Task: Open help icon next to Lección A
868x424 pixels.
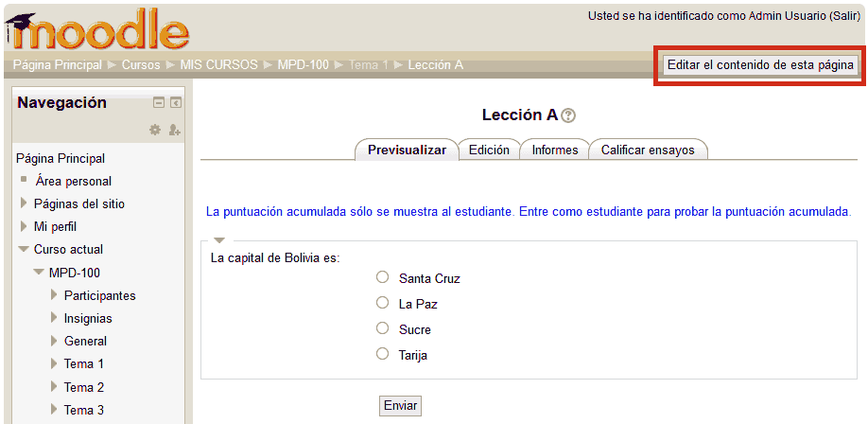Action: tap(568, 115)
